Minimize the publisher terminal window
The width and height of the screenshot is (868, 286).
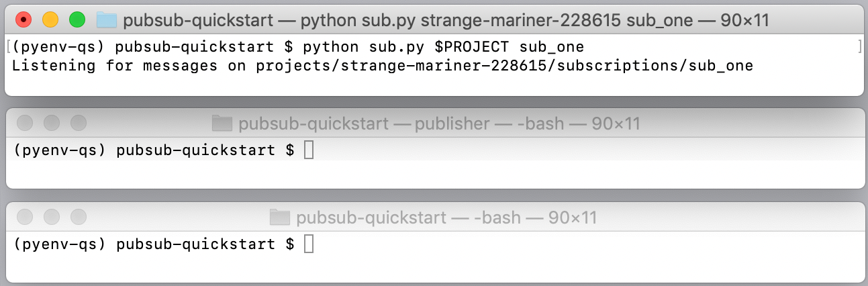[52, 124]
